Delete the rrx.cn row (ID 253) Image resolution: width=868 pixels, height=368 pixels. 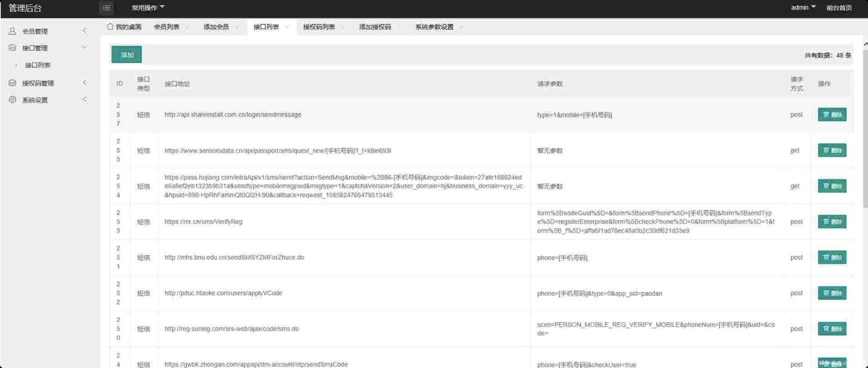tap(832, 221)
